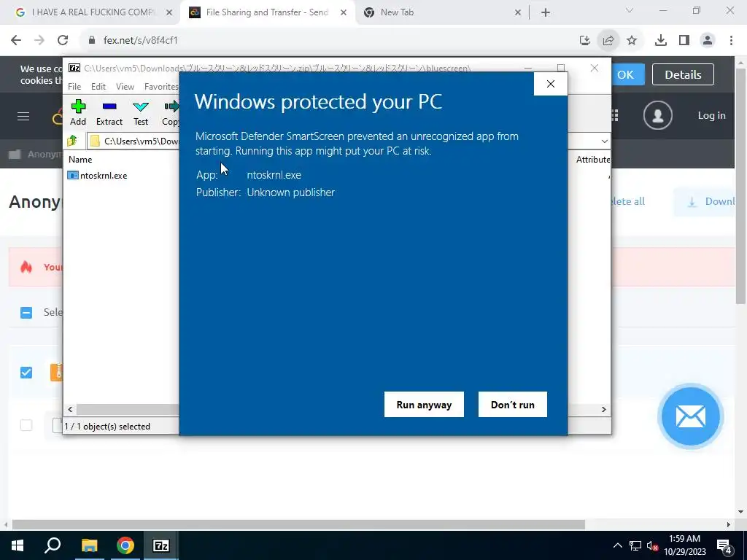Open 7-Zip Edit menu
This screenshot has width=747, height=560.
click(98, 86)
